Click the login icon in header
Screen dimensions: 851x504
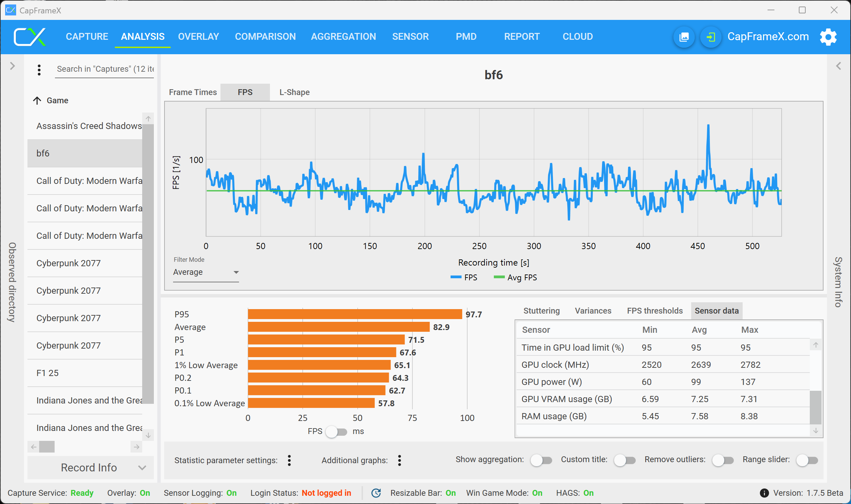coord(711,37)
